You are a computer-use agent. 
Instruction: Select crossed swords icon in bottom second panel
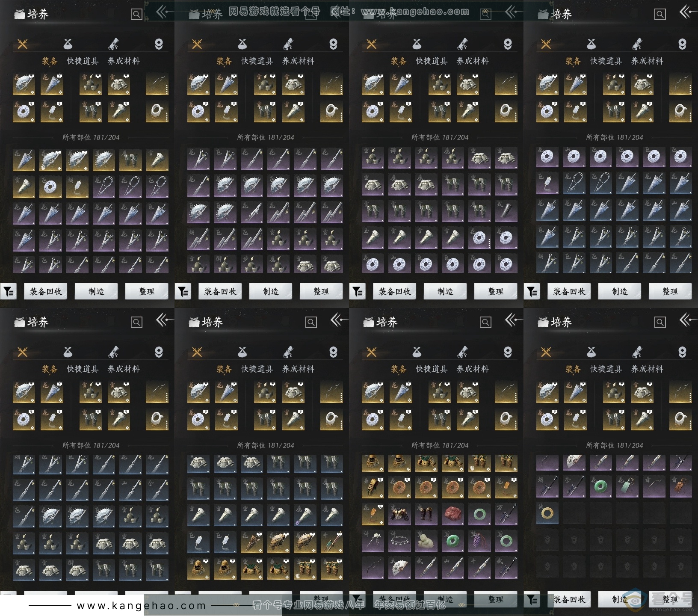[x=197, y=352]
